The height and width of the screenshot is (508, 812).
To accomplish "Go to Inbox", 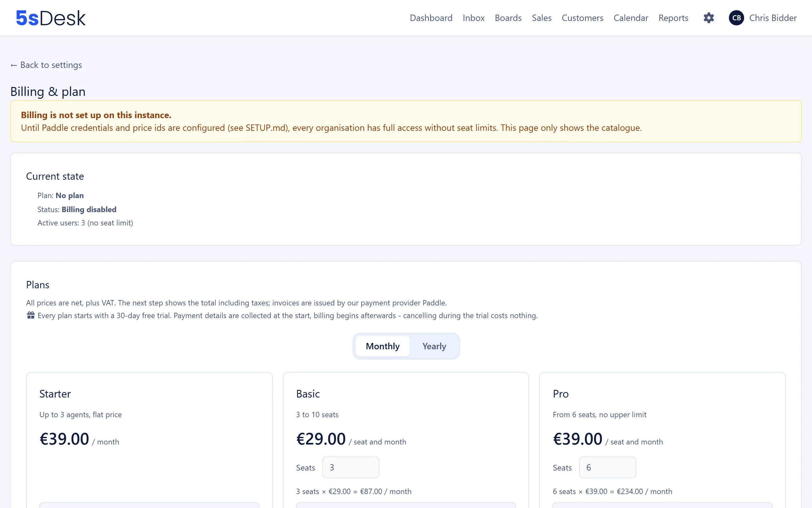I will [x=474, y=18].
